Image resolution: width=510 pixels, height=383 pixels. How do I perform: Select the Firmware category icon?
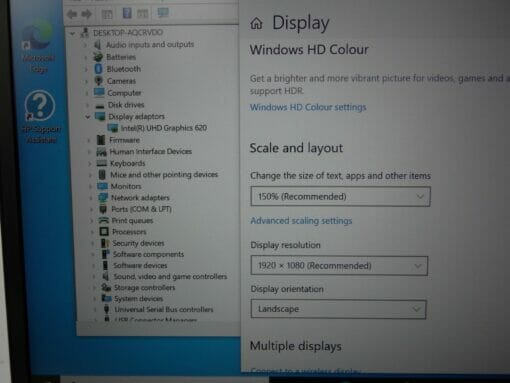coord(101,140)
